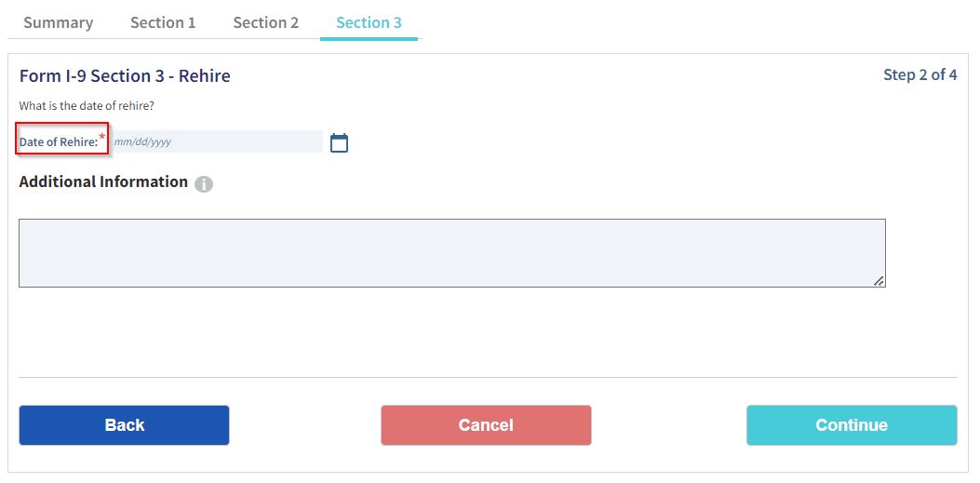980x483 pixels.
Task: Select the Section 3 tab
Action: point(369,22)
